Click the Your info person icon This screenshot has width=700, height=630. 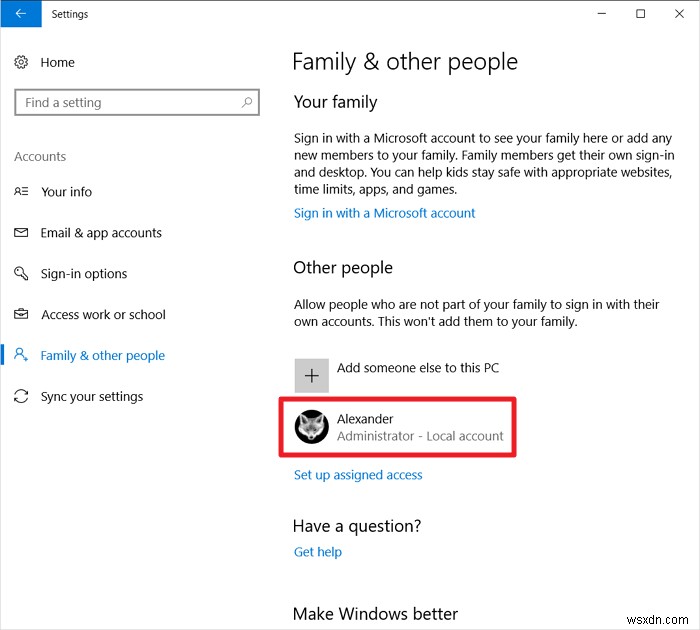point(21,192)
